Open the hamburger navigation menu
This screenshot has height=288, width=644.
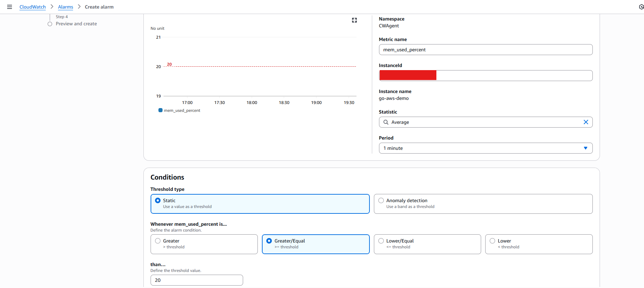[10, 7]
